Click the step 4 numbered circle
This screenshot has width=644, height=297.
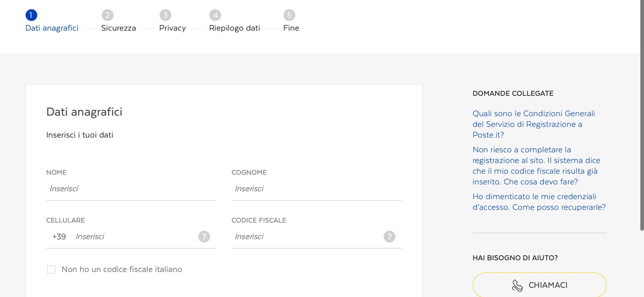215,15
